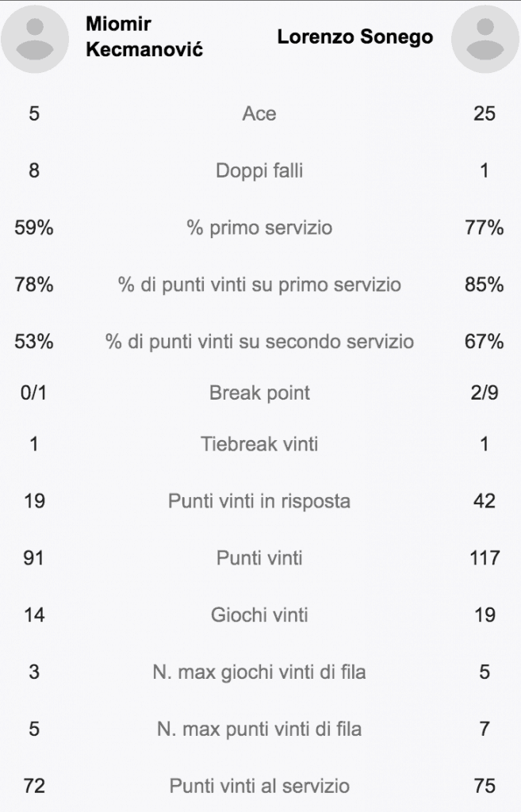Image resolution: width=521 pixels, height=812 pixels.
Task: Click Kecmanović's 91 points won value
Action: (33, 557)
